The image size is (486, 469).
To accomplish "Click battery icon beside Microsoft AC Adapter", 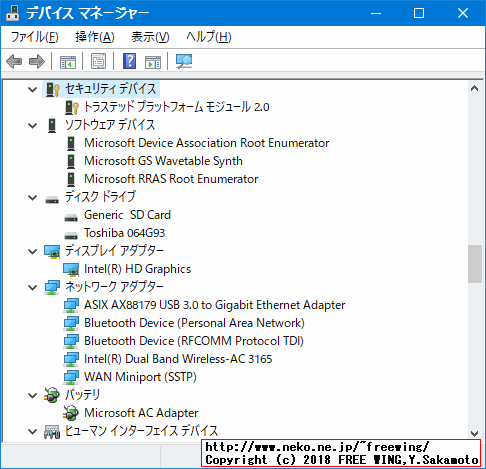I will pyautogui.click(x=71, y=413).
